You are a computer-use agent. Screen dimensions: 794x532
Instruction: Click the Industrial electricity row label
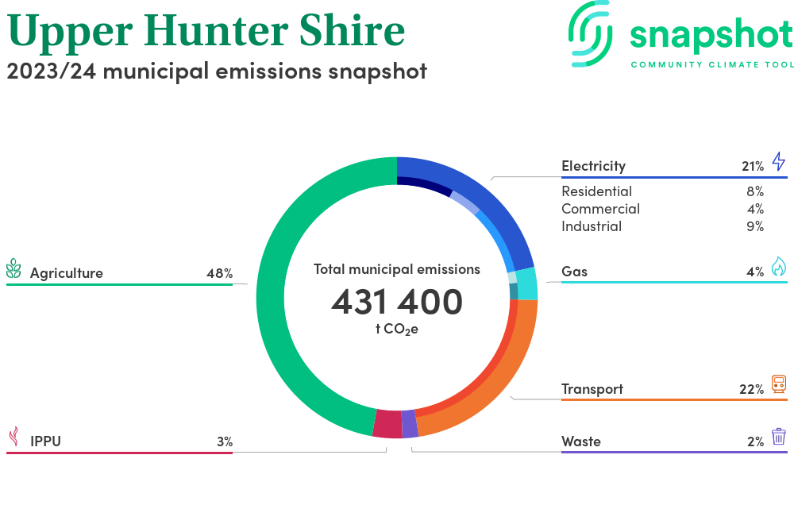pos(592,226)
